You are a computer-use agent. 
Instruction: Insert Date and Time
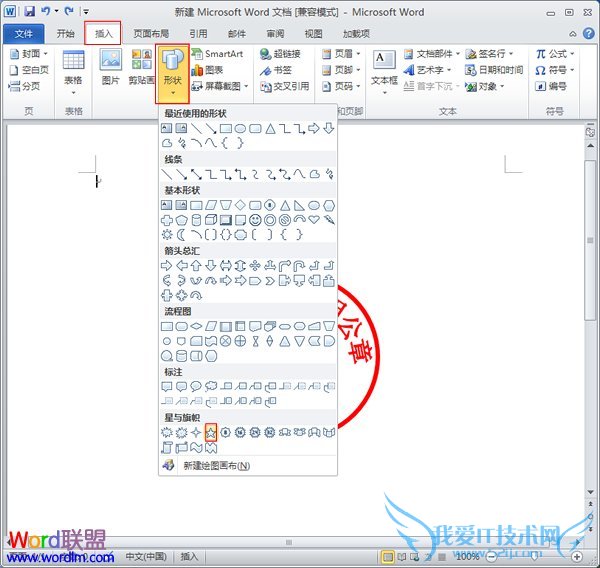click(494, 70)
